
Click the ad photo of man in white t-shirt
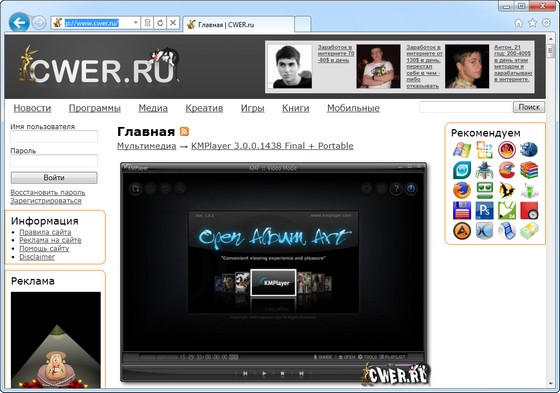[x=379, y=66]
